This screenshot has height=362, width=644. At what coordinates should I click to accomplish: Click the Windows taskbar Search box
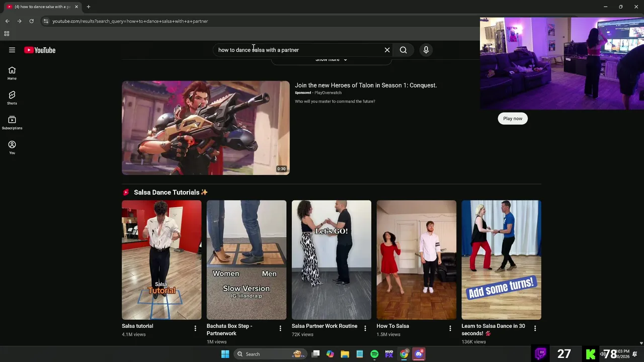point(270,354)
